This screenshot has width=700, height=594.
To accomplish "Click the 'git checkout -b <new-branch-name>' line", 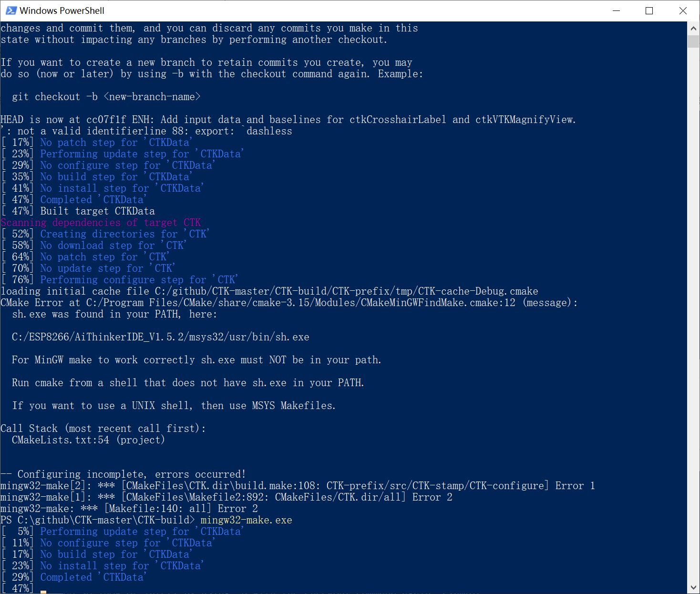I will 106,97.
